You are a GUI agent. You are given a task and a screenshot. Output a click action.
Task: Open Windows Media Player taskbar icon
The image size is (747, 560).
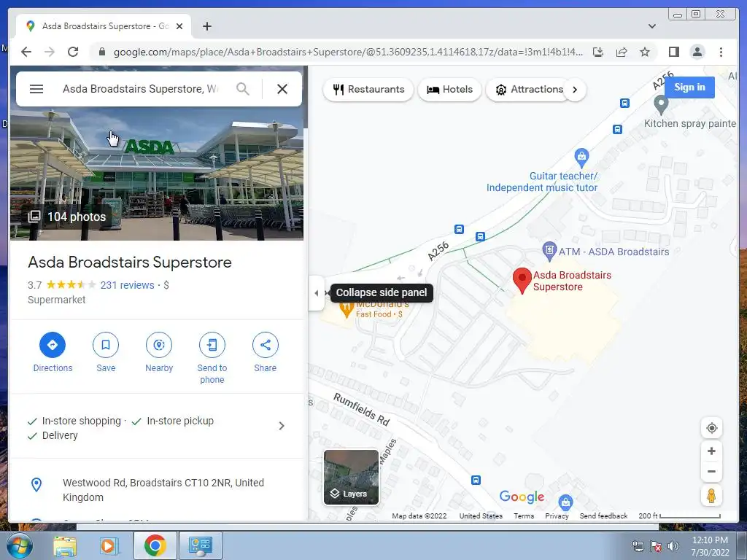tap(109, 545)
